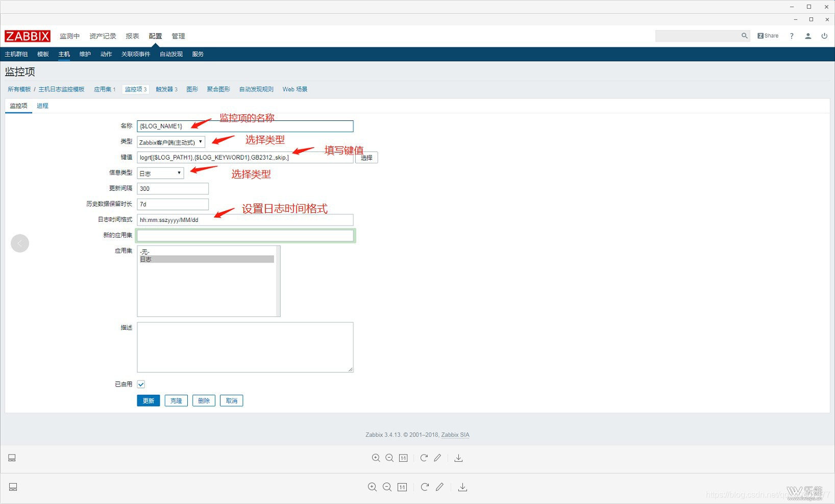This screenshot has height=504, width=835.
Task: Open the Zabbix SIA footer link
Action: [455, 435]
